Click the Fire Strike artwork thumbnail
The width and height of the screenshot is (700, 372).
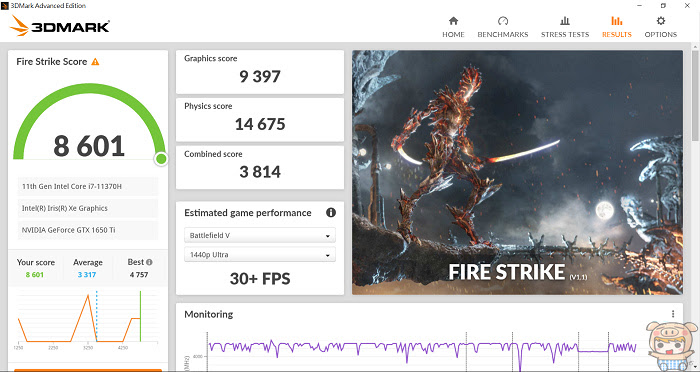pos(517,172)
